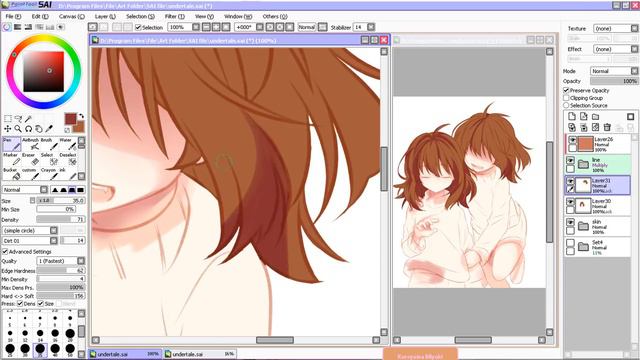
Task: Toggle pressure Size checkbox
Action: coord(40,304)
